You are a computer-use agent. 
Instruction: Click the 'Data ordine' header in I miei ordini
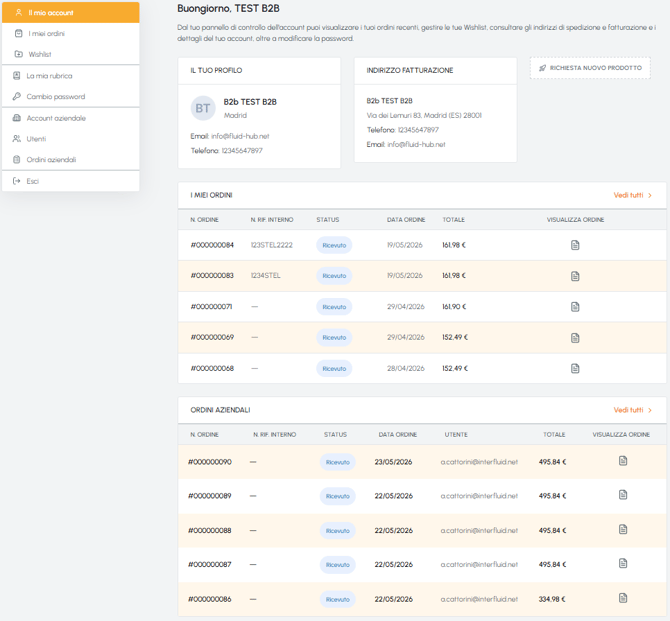point(406,220)
